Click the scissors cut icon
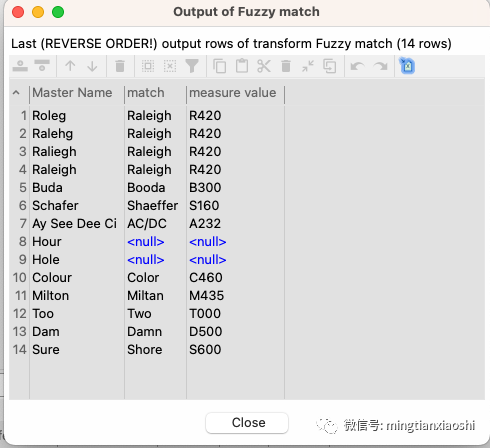This screenshot has height=448, width=490. (264, 66)
